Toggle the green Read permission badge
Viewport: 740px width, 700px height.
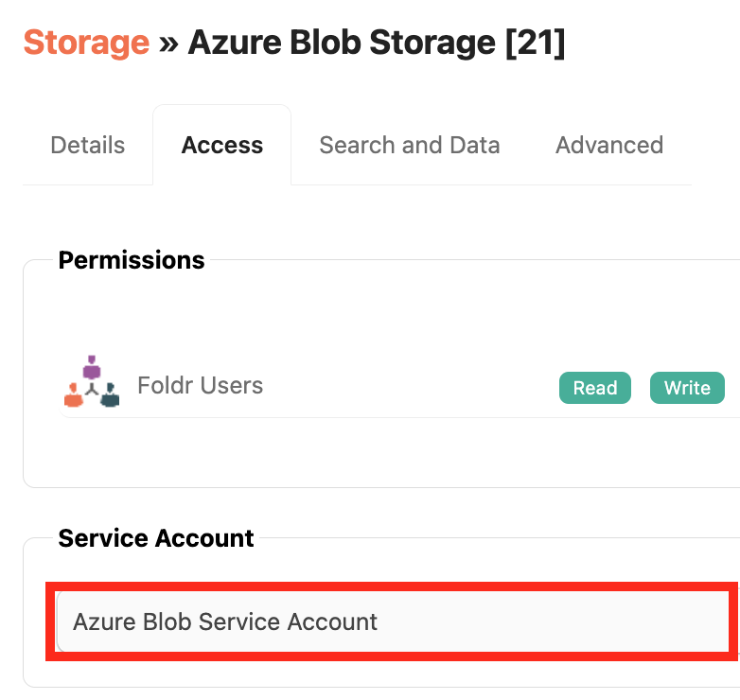click(x=595, y=388)
